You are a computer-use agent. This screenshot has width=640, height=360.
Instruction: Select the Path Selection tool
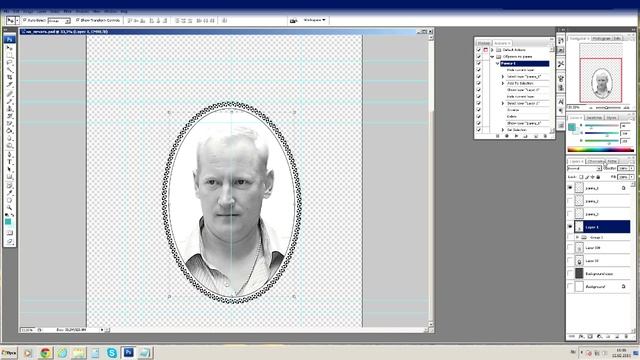(10, 169)
